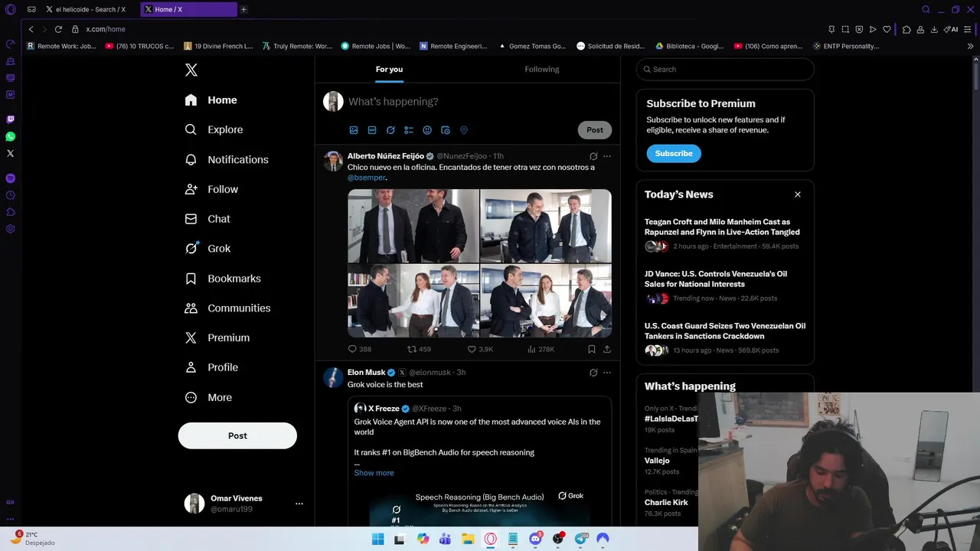Open WhatsApp from the Opera sidebar
Screen dimensions: 980x551
coord(10,136)
